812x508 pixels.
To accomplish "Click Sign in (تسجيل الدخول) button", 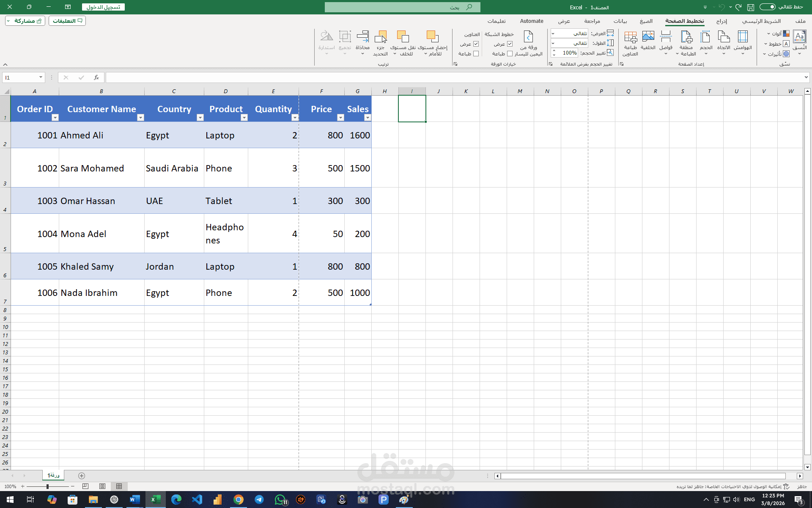I will pos(103,7).
